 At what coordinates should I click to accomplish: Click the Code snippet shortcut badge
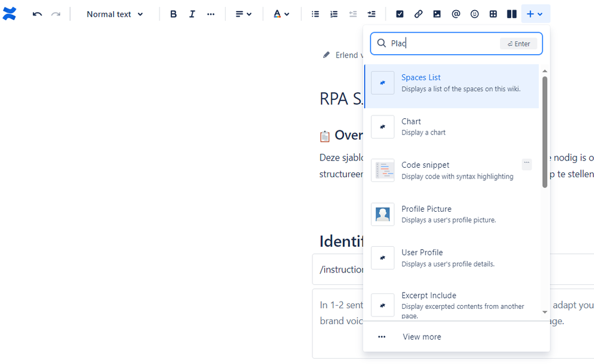point(527,164)
